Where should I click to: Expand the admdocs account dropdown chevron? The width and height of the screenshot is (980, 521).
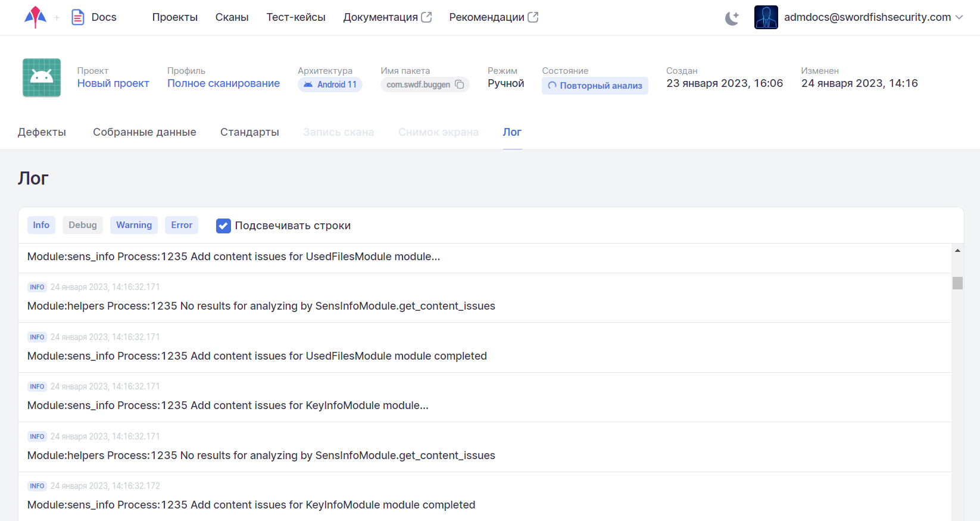(x=959, y=17)
